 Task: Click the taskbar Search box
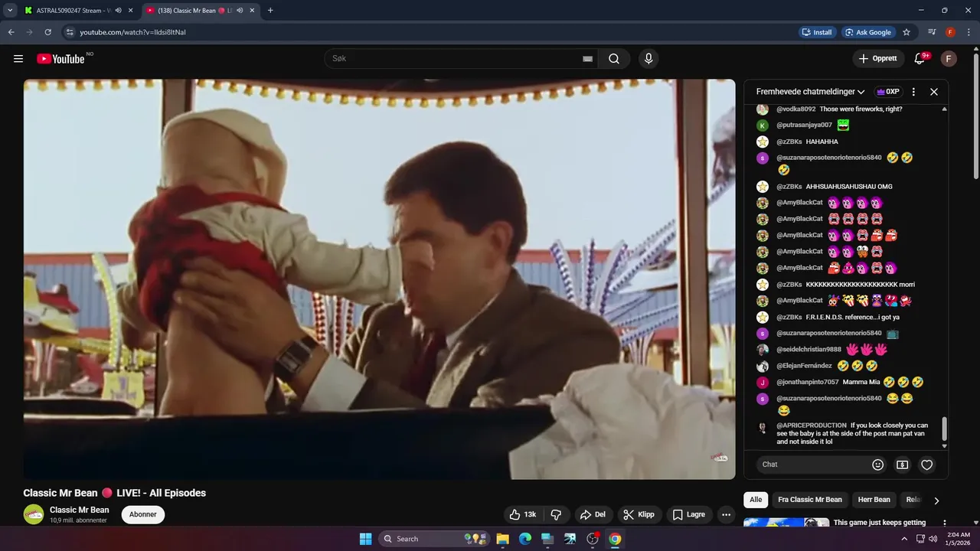(x=434, y=539)
